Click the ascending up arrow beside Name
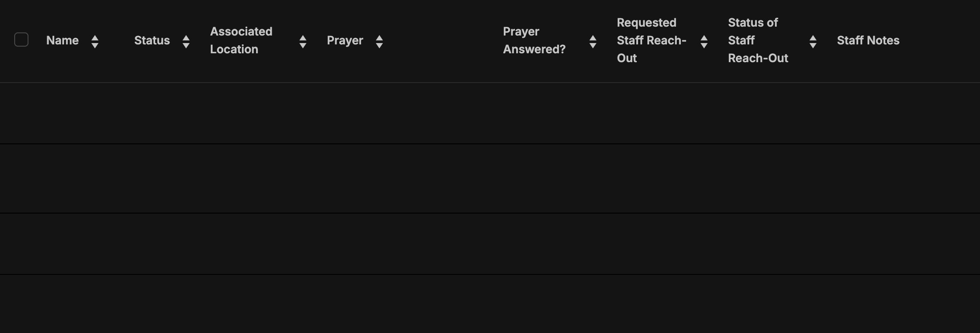980x333 pixels. (95, 38)
